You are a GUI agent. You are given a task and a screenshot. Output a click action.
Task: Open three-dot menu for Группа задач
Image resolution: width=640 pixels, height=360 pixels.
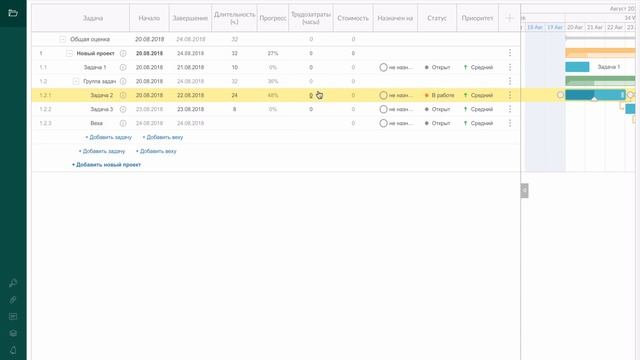[x=510, y=81]
